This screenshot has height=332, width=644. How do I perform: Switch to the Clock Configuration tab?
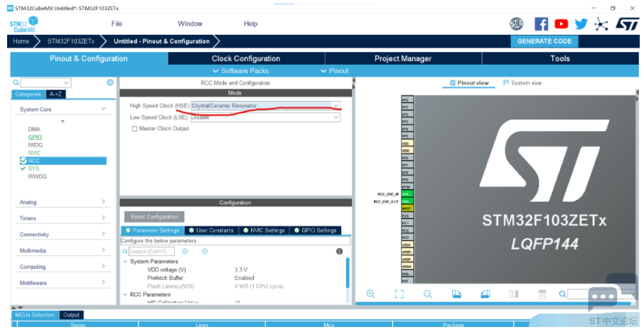246,58
